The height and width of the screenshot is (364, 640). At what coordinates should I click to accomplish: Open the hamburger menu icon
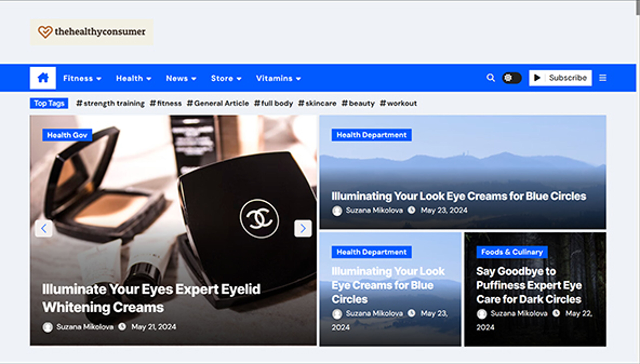coord(602,78)
